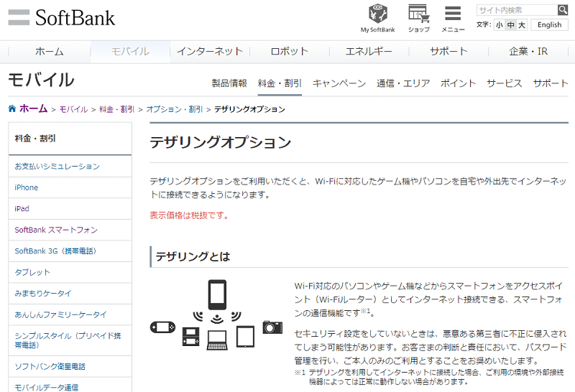The width and height of the screenshot is (575, 392).
Task: Click the handheld game console icon
Action: [x=163, y=327]
